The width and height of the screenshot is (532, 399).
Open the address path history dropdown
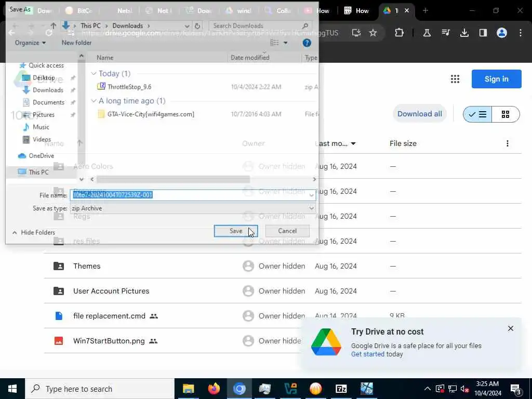point(187,26)
